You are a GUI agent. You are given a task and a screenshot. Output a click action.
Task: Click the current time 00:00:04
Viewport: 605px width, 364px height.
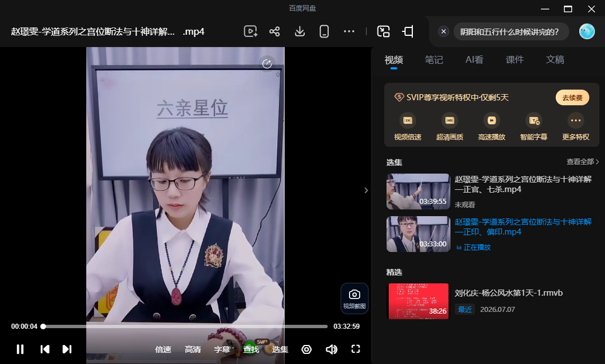pyautogui.click(x=24, y=326)
